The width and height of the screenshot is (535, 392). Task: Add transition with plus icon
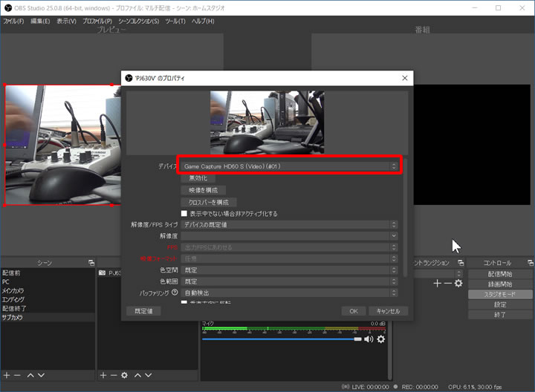(x=437, y=284)
